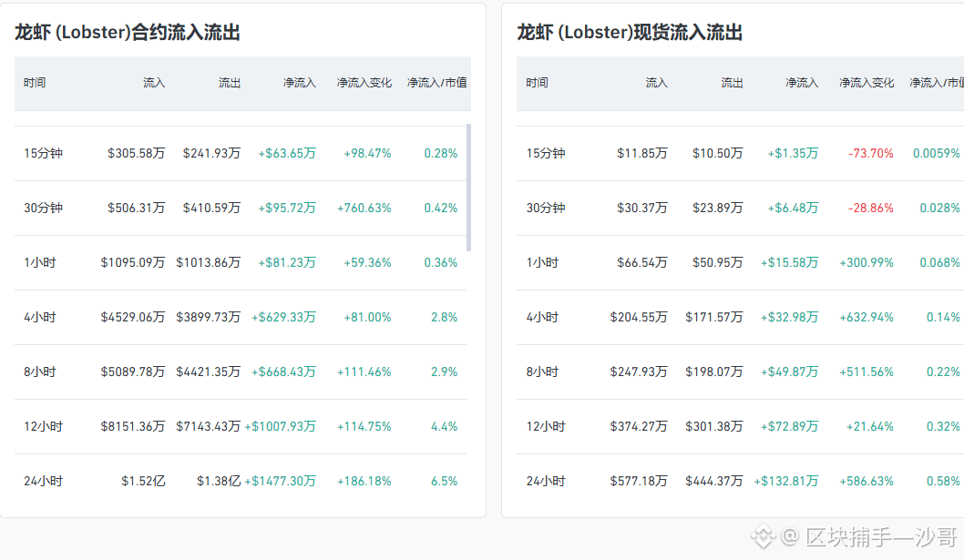Click the vertical scrollbar in contract table

click(x=469, y=188)
